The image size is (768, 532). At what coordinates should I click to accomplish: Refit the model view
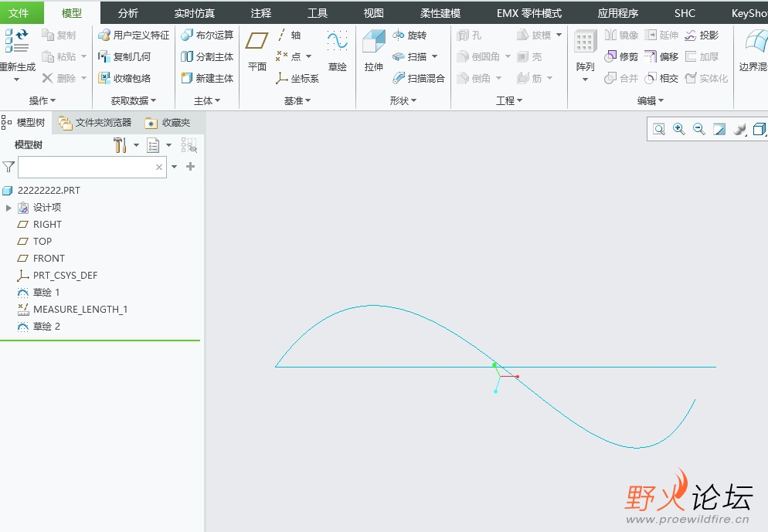(x=659, y=129)
